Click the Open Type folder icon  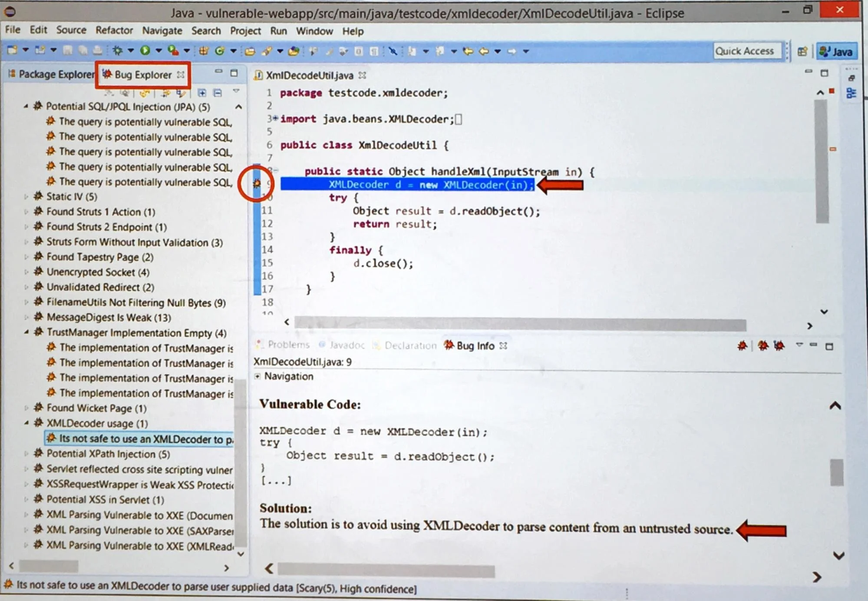click(x=250, y=51)
